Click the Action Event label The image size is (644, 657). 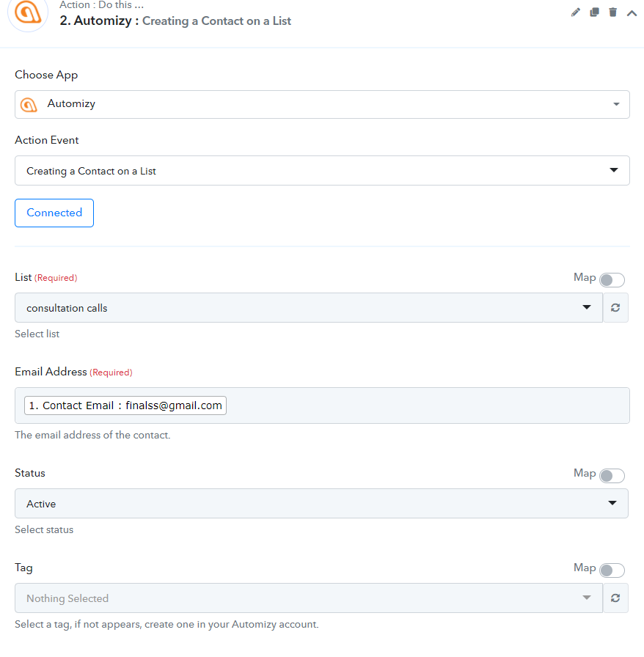(46, 140)
